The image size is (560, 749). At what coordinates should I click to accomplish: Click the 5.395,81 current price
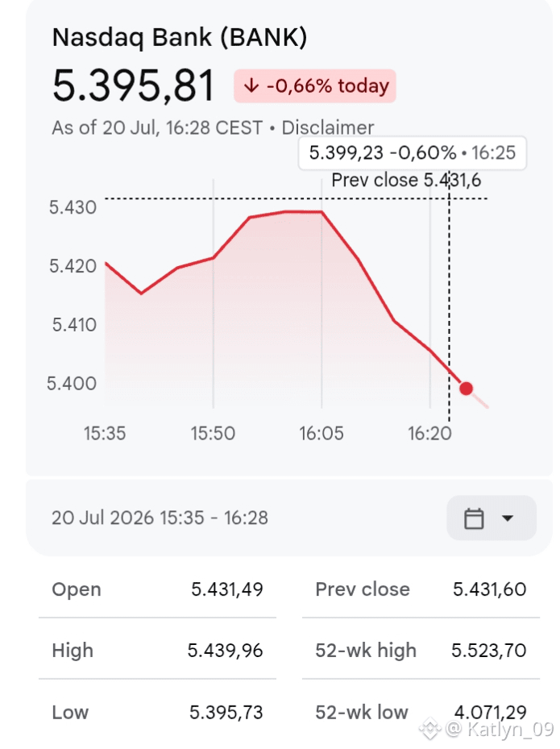coord(133,86)
